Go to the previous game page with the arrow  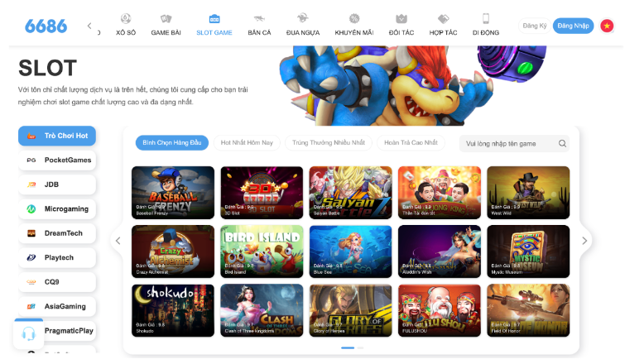pyautogui.click(x=118, y=241)
